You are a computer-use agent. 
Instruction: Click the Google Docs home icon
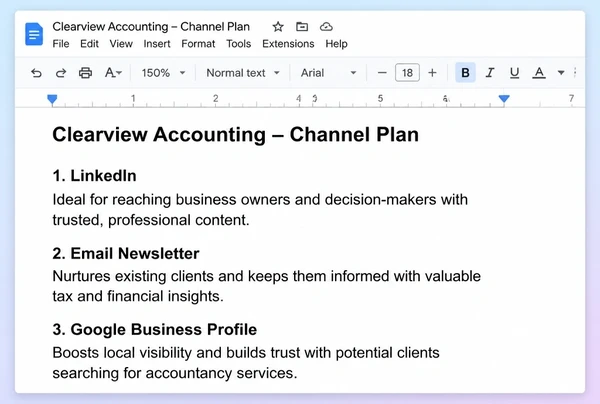click(x=34, y=34)
